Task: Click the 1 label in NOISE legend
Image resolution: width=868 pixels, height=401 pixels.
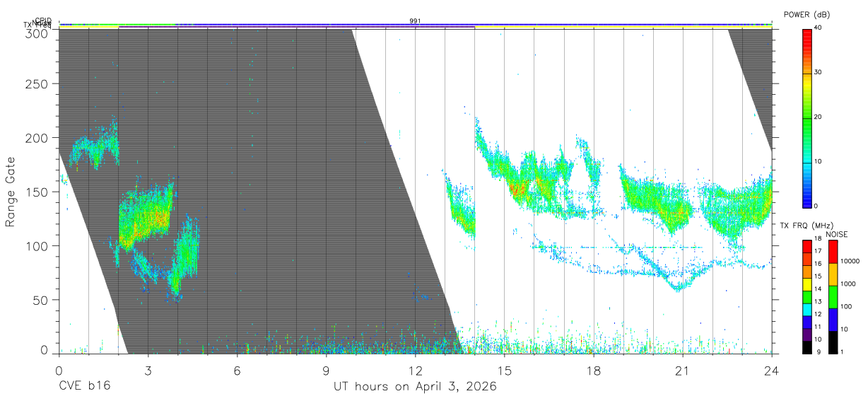Action: click(x=843, y=351)
